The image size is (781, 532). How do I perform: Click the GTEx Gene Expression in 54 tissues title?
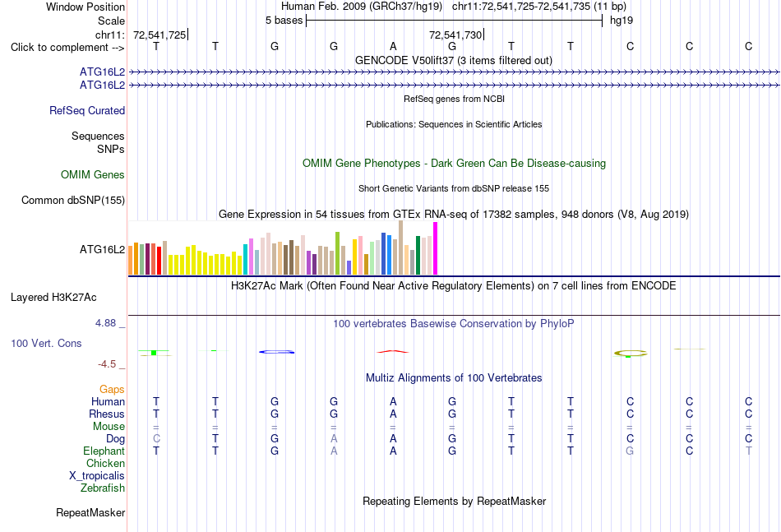[454, 214]
